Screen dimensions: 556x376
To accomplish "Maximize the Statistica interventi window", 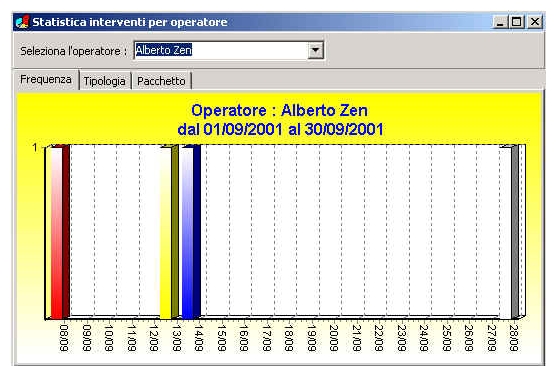I will (x=517, y=22).
